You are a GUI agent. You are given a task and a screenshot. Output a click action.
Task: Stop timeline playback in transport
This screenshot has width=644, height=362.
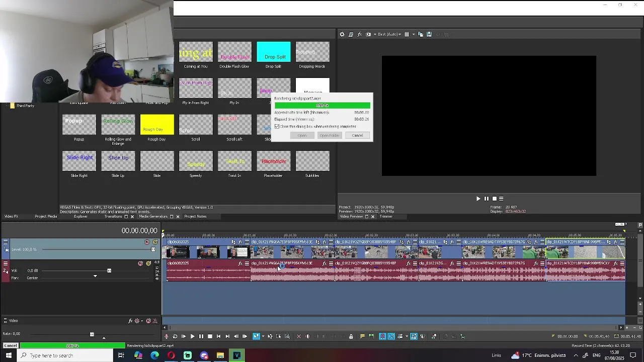click(x=210, y=336)
